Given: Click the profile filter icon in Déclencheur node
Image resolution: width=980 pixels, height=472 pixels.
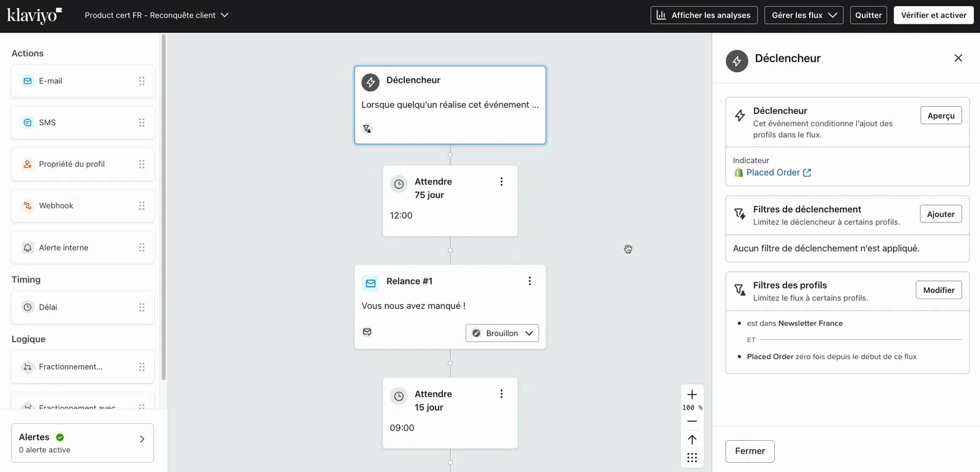Looking at the screenshot, I should point(367,128).
